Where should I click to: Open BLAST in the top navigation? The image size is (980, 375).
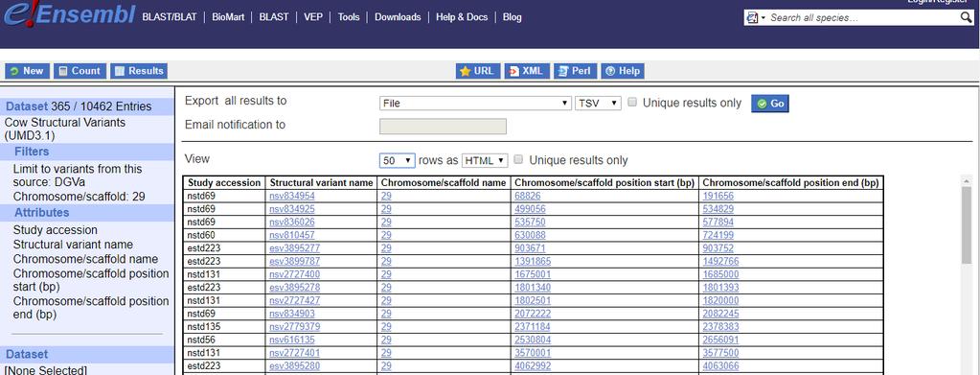coord(274,17)
